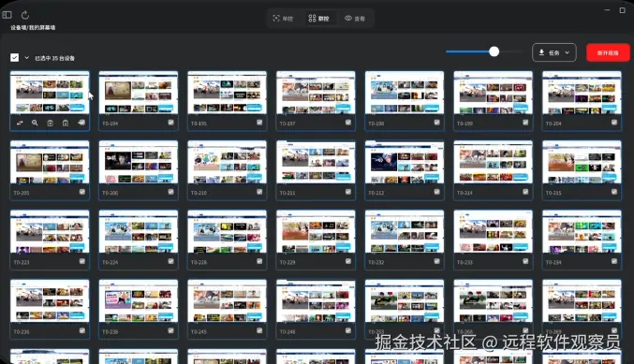Uncheck device T0-214 checkbox
The height and width of the screenshot is (364, 634).
point(525,192)
